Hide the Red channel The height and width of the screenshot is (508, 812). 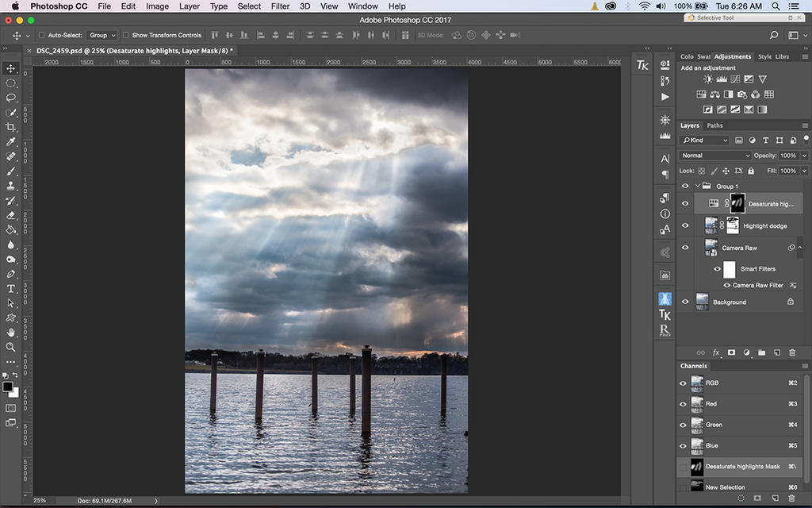coord(683,404)
